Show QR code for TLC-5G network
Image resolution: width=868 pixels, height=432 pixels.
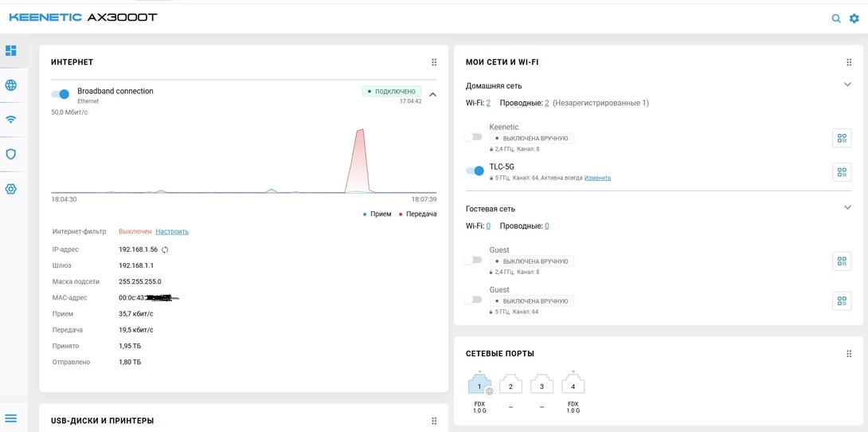[x=842, y=172]
